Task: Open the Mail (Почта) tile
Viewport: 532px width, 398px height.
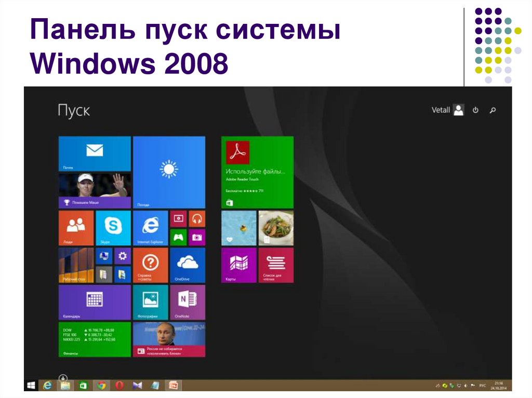Action: (x=95, y=154)
